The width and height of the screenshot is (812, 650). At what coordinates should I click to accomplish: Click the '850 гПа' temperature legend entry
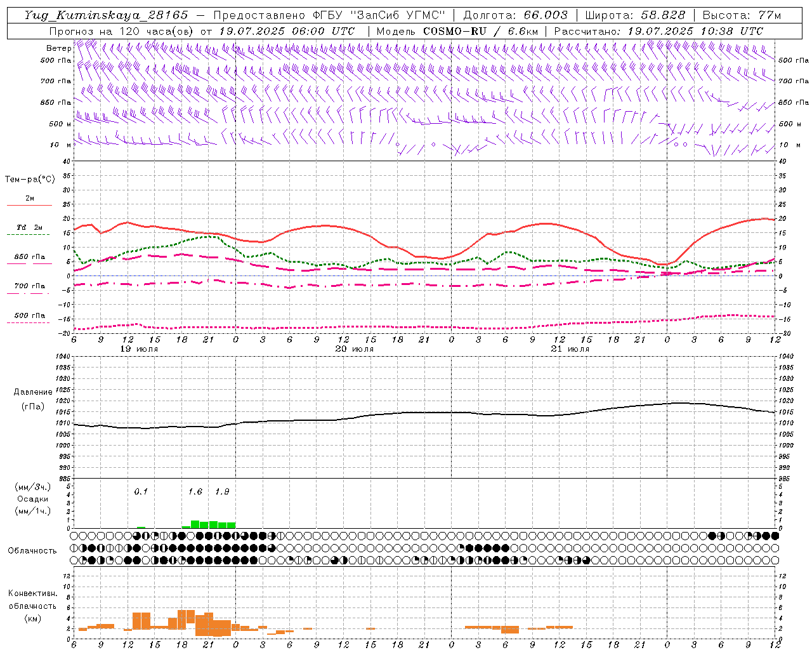coord(30,257)
